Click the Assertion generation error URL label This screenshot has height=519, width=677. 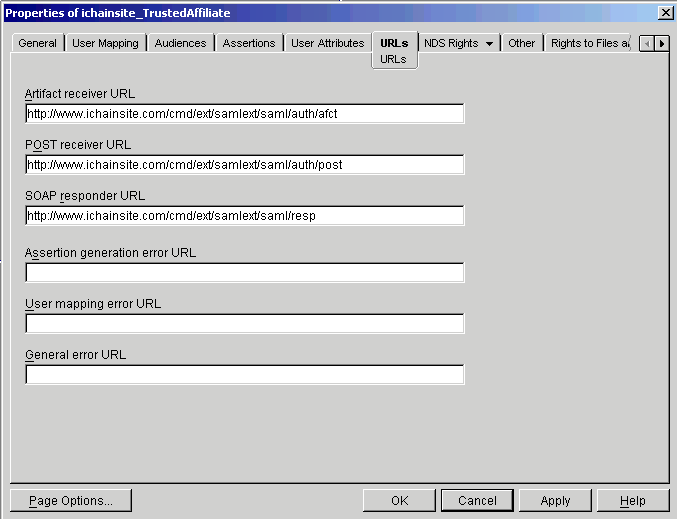click(111, 253)
